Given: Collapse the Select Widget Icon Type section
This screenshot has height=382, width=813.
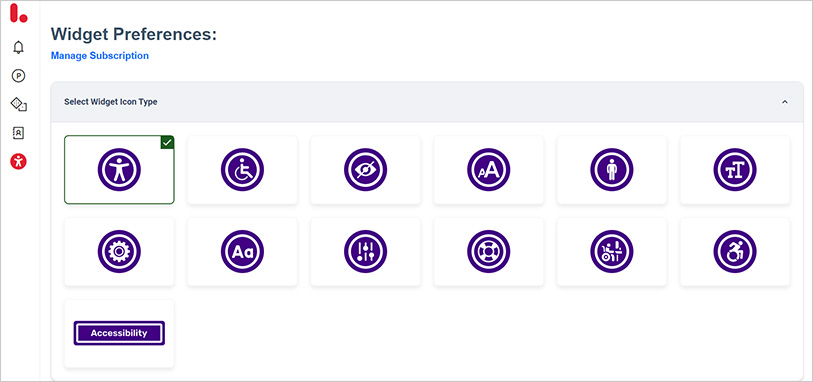Looking at the screenshot, I should click(x=784, y=102).
